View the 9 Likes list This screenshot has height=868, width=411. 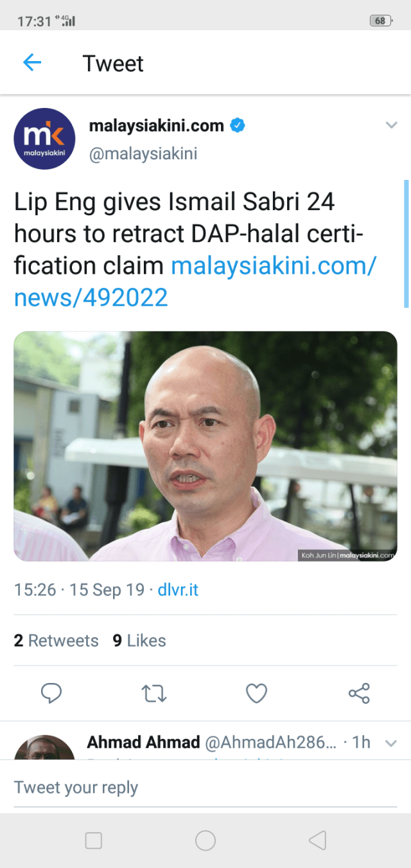tap(139, 641)
